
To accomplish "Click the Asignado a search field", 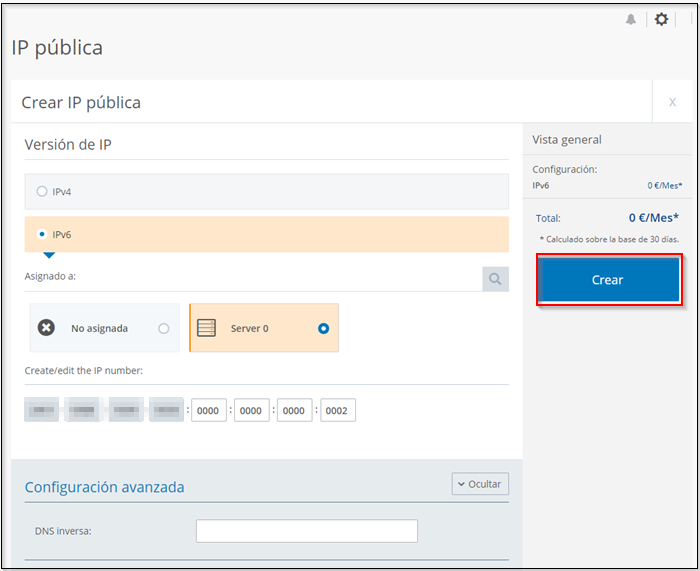I will [253, 279].
